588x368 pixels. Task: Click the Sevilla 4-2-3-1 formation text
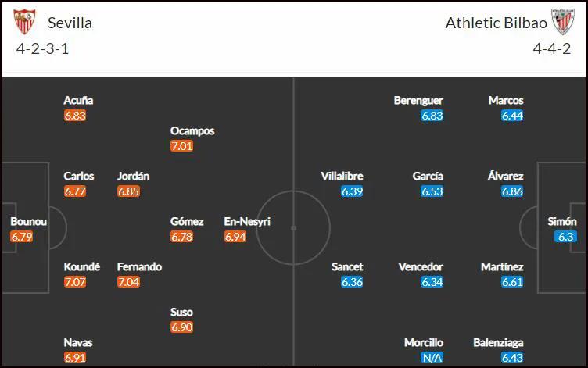[x=43, y=48]
